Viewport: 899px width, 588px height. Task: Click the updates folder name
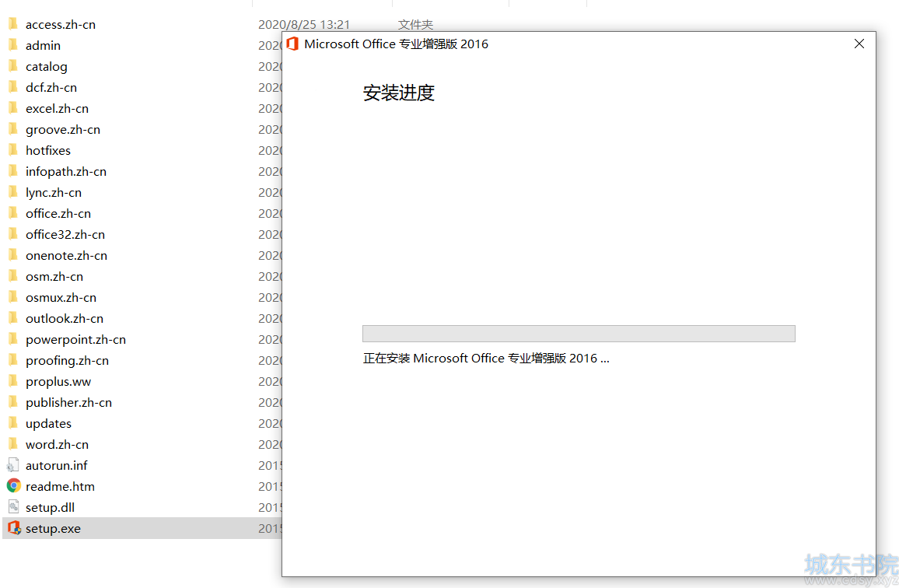[x=49, y=423]
